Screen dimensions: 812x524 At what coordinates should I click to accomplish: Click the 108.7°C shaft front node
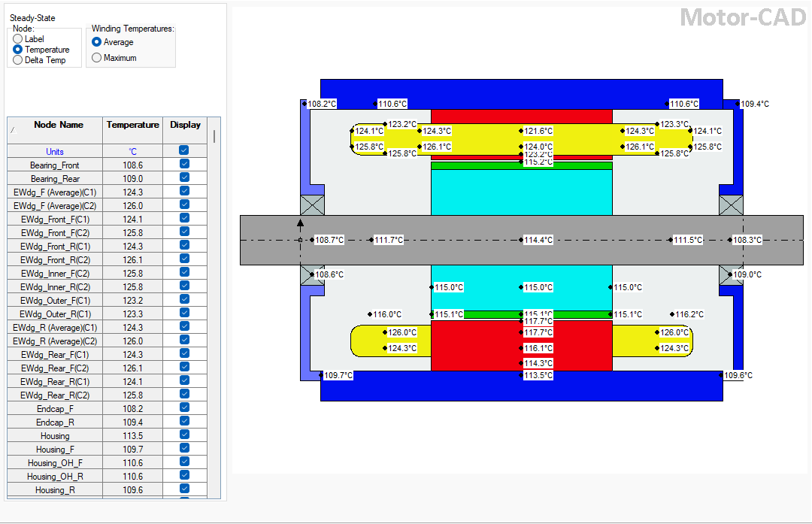click(x=329, y=240)
